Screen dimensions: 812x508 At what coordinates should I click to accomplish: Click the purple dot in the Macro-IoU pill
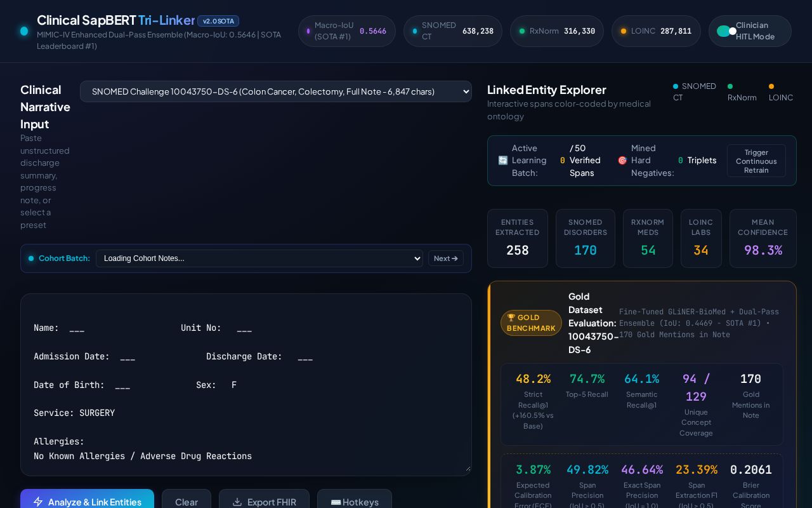[x=308, y=31]
